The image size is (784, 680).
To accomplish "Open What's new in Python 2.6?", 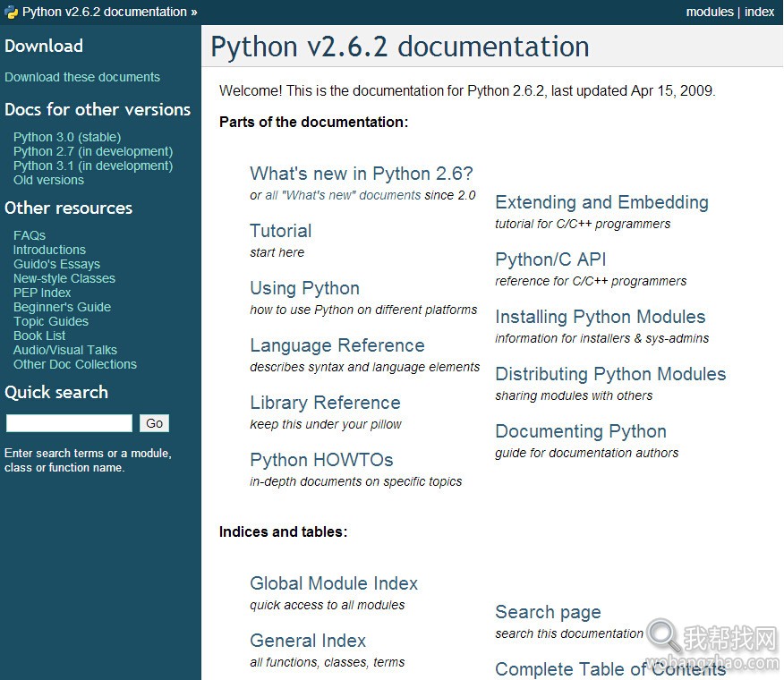I will pos(361,174).
